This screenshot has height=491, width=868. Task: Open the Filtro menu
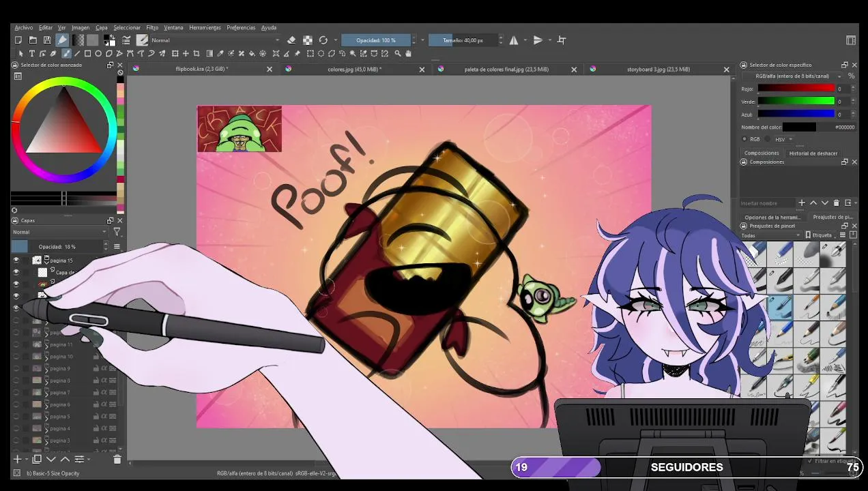click(152, 27)
